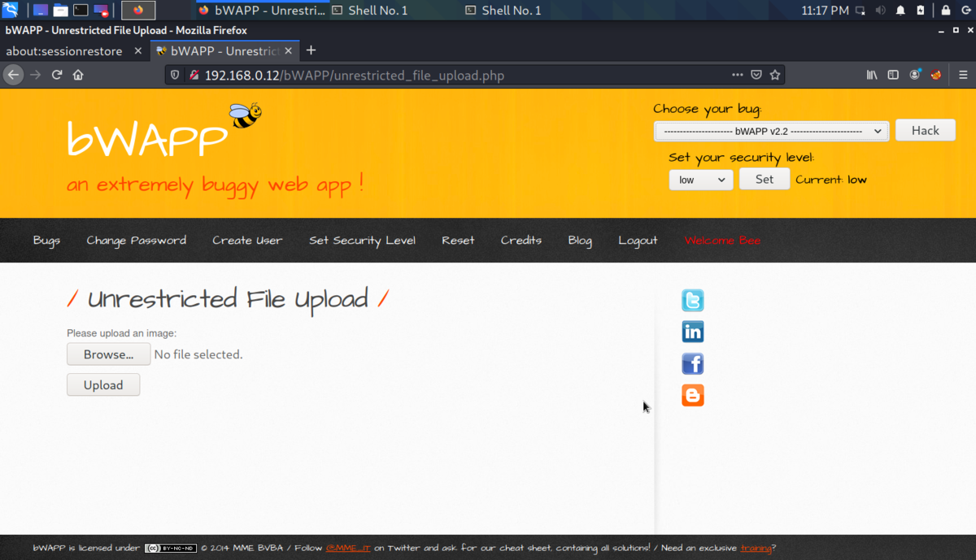Launch terminal from panel launcher

[x=81, y=11]
